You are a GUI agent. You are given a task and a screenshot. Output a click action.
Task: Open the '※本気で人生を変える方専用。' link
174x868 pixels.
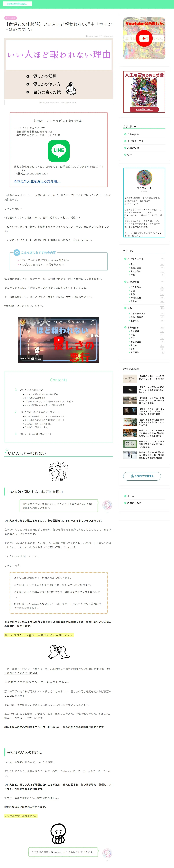37,181
